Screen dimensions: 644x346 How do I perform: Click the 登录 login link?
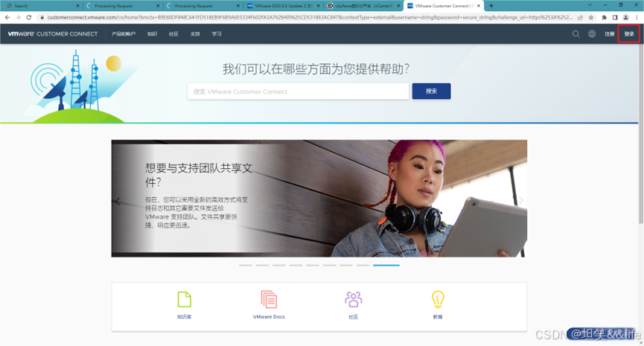[x=629, y=34]
